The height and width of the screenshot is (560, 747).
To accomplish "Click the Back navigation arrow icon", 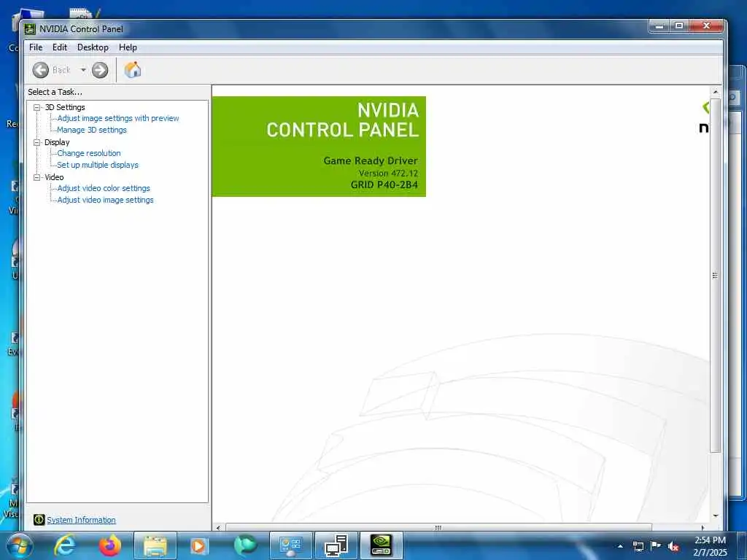I will [41, 70].
